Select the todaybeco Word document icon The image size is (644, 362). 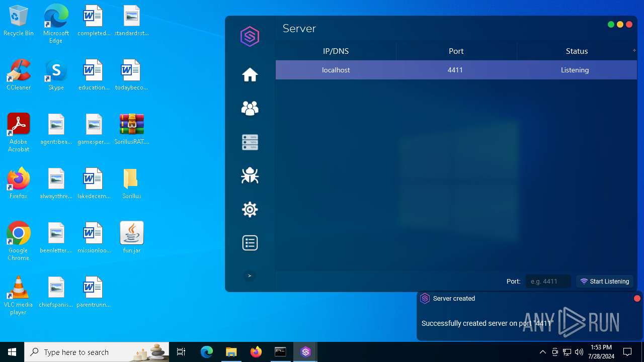pyautogui.click(x=131, y=75)
